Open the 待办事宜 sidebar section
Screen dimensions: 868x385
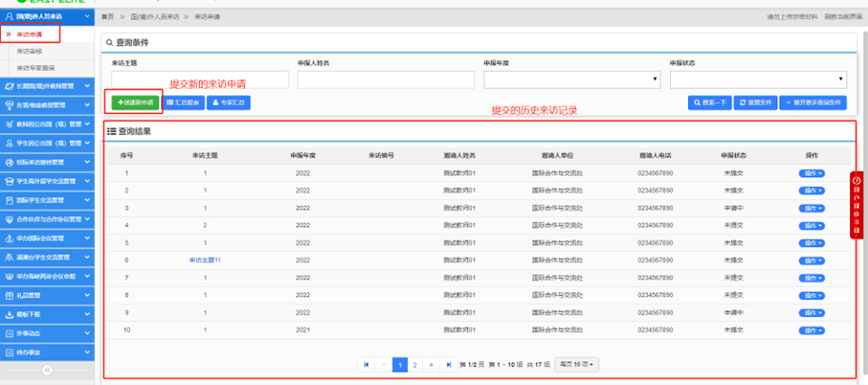point(48,352)
